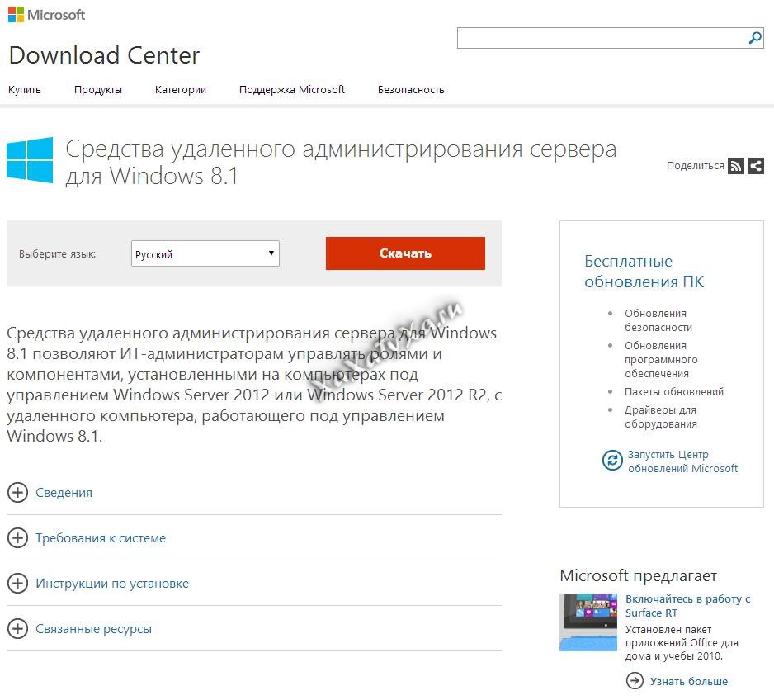Click the red Скачать button
The width and height of the screenshot is (774, 700).
pyautogui.click(x=405, y=253)
